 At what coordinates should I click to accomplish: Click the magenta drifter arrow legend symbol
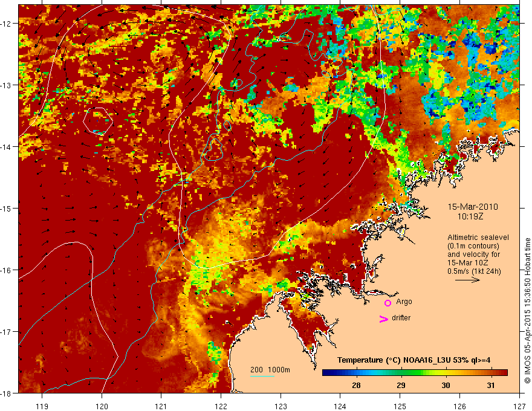[384, 319]
